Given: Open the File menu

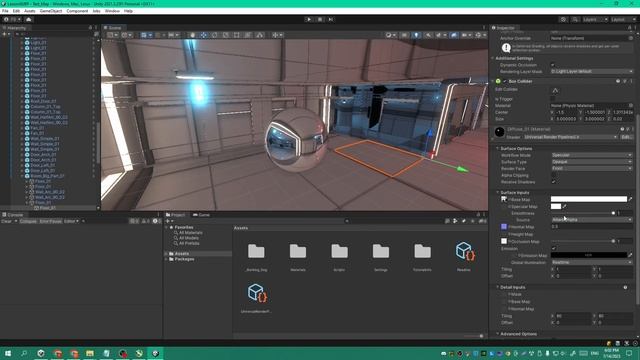Looking at the screenshot, I should tap(5, 11).
